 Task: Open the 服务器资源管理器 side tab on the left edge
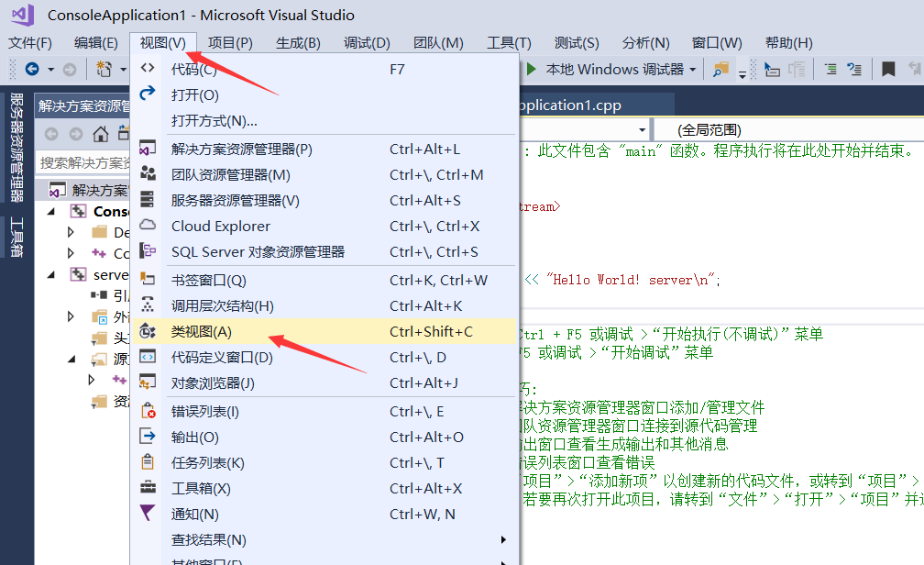(16, 148)
